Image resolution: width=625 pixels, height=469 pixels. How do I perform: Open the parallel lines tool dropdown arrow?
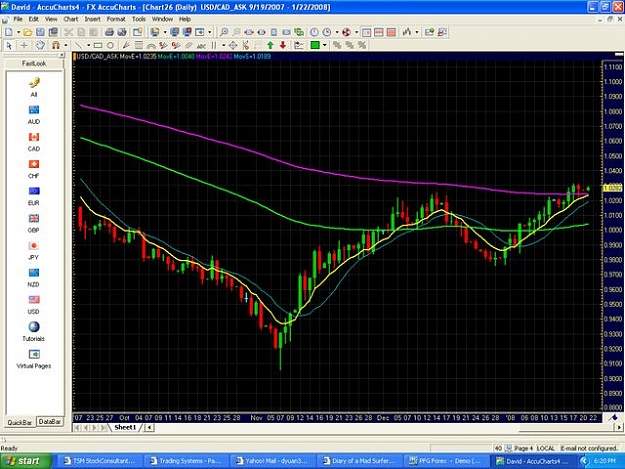[223, 45]
